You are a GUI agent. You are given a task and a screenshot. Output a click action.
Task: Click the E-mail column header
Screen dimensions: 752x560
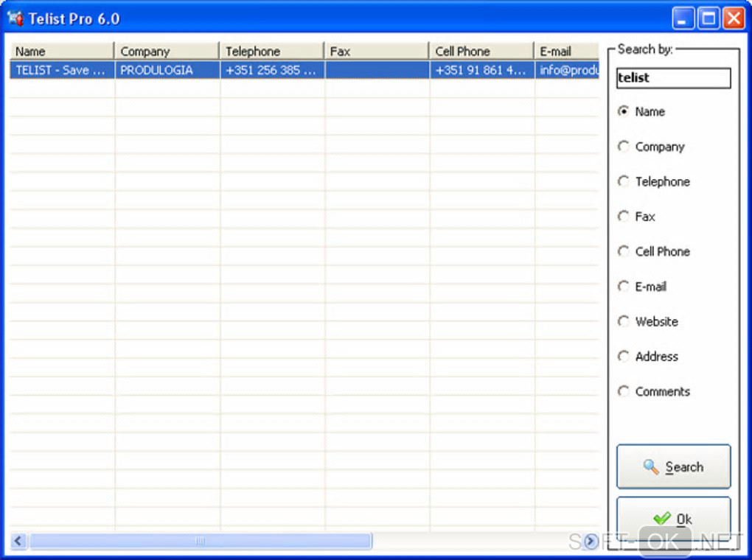coord(567,51)
